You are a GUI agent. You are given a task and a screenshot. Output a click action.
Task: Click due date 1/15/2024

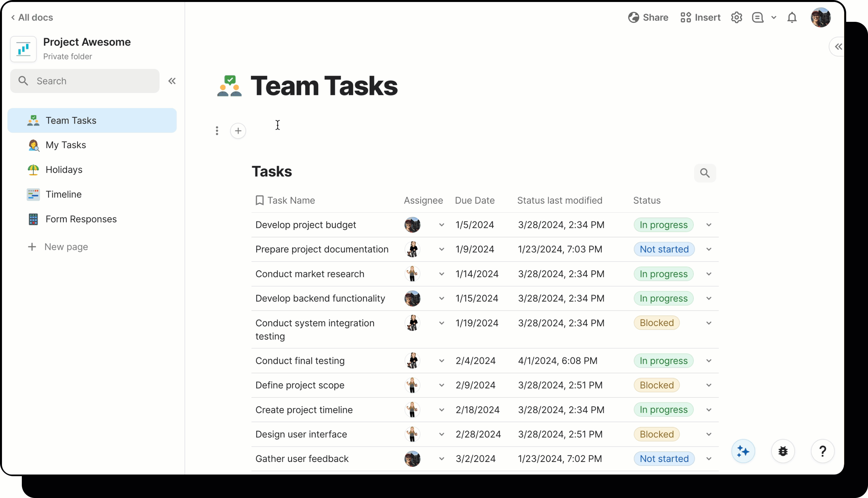pyautogui.click(x=477, y=298)
